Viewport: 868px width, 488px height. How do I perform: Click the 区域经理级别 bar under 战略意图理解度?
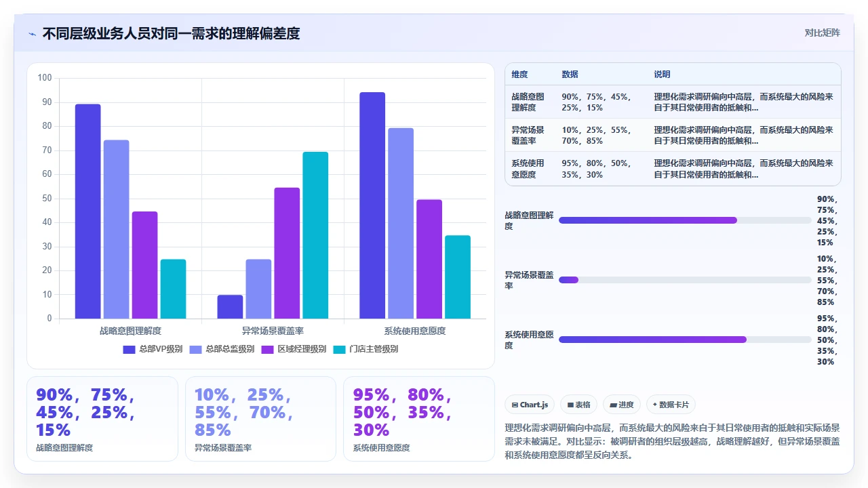point(145,265)
